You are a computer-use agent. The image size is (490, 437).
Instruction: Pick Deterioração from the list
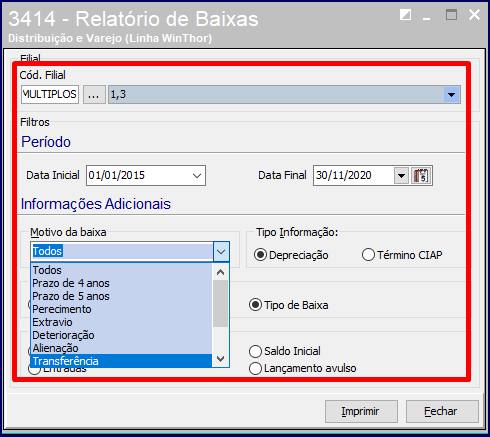pos(121,335)
